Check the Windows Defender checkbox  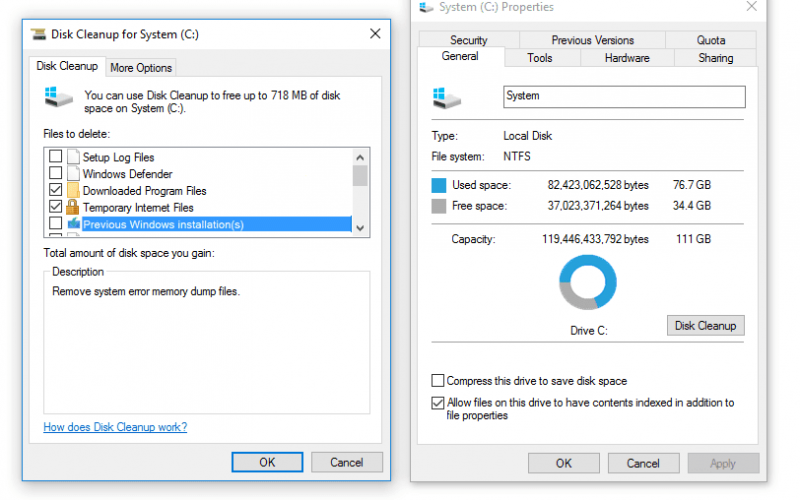click(x=56, y=173)
